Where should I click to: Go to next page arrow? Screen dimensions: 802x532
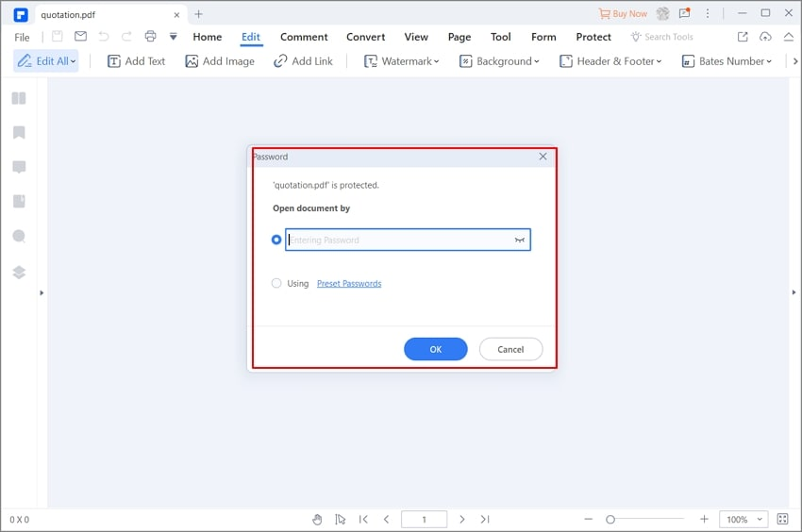pos(462,519)
